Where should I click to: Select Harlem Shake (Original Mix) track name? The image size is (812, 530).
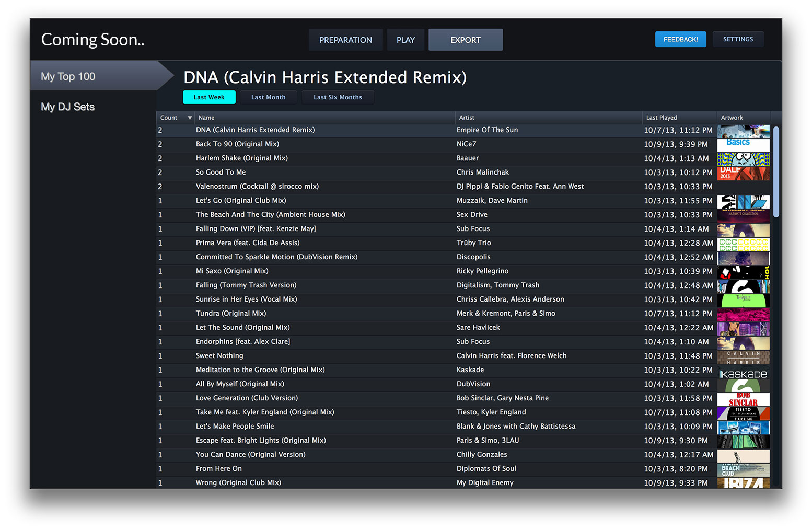[x=241, y=158]
